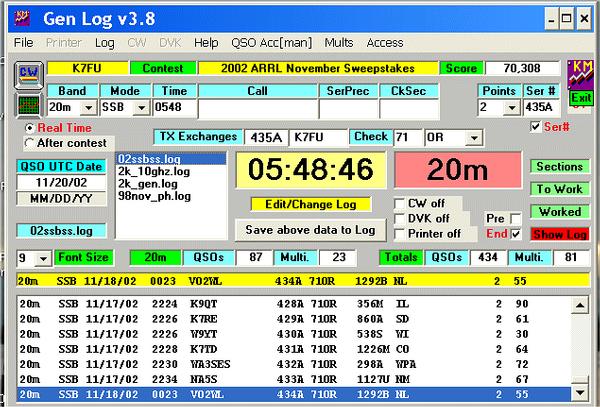
Task: Open the Access menu
Action: point(385,42)
